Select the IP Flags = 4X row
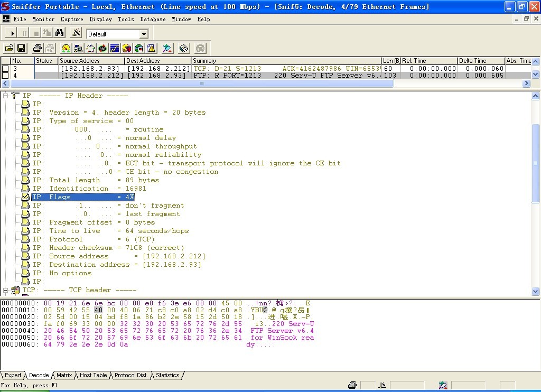541x392 pixels. [83, 197]
